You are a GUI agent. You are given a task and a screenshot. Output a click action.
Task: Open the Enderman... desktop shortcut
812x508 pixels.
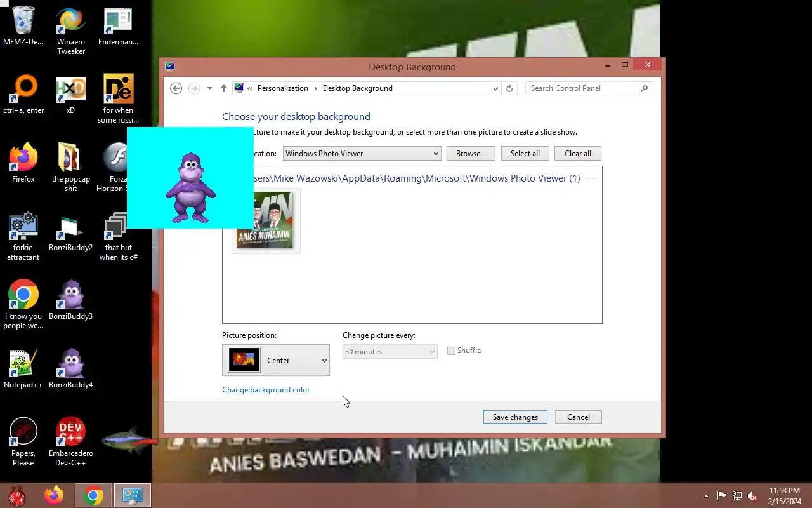click(118, 27)
